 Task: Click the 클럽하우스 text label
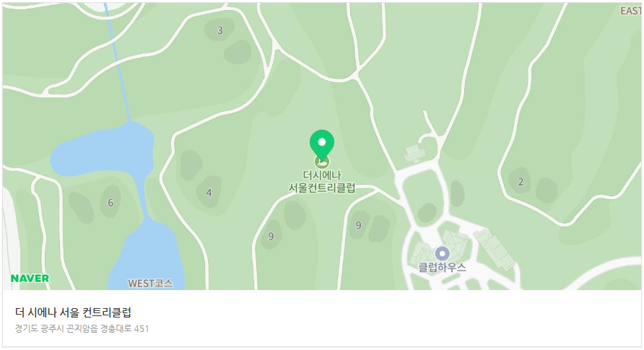coord(442,268)
